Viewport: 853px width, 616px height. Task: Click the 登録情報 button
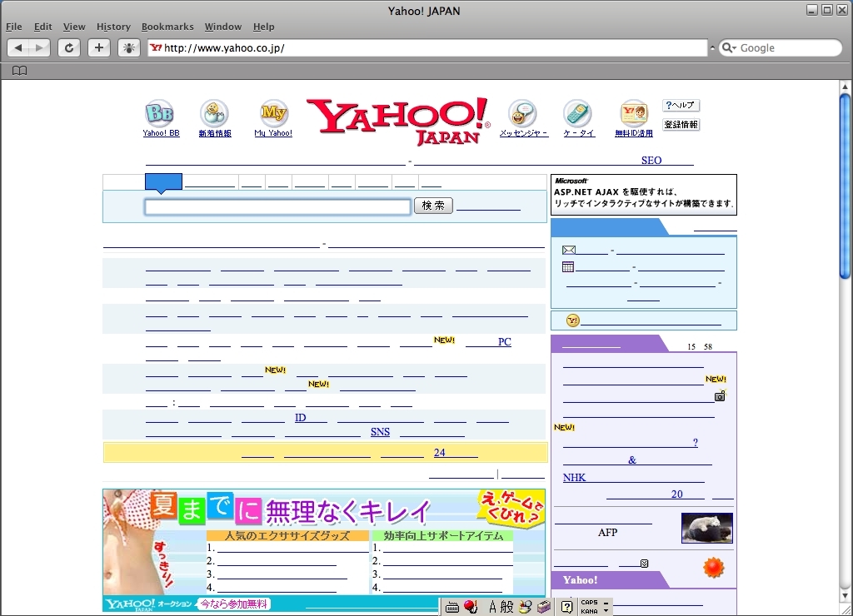click(x=681, y=125)
